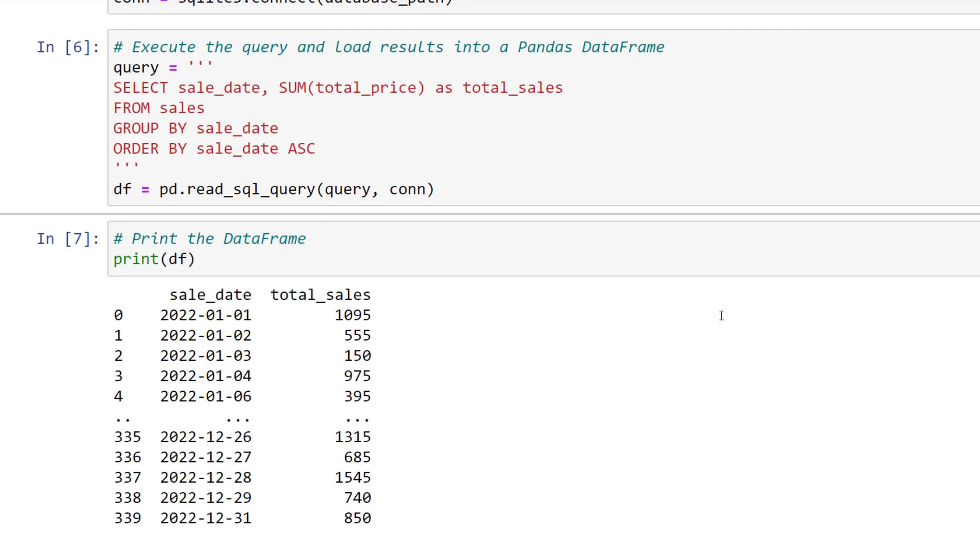
Task: Select the value 1095 in the output
Action: click(x=353, y=315)
